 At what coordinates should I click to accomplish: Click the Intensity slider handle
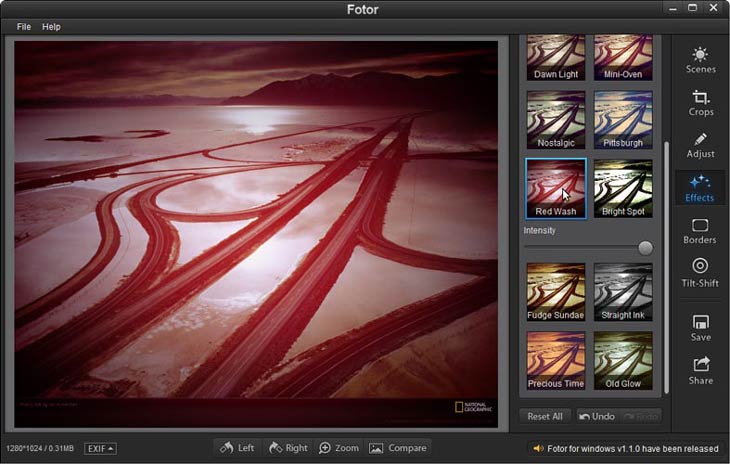[645, 248]
